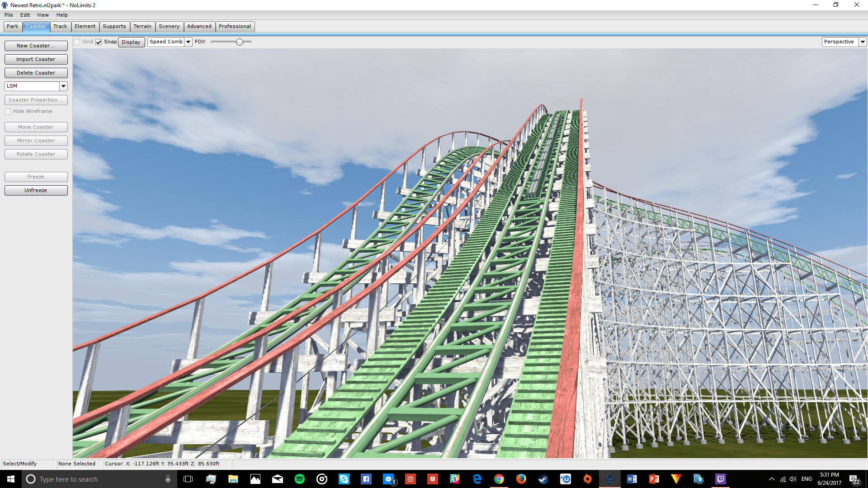Open Spotify from the taskbar
The image size is (868, 488).
click(x=299, y=479)
